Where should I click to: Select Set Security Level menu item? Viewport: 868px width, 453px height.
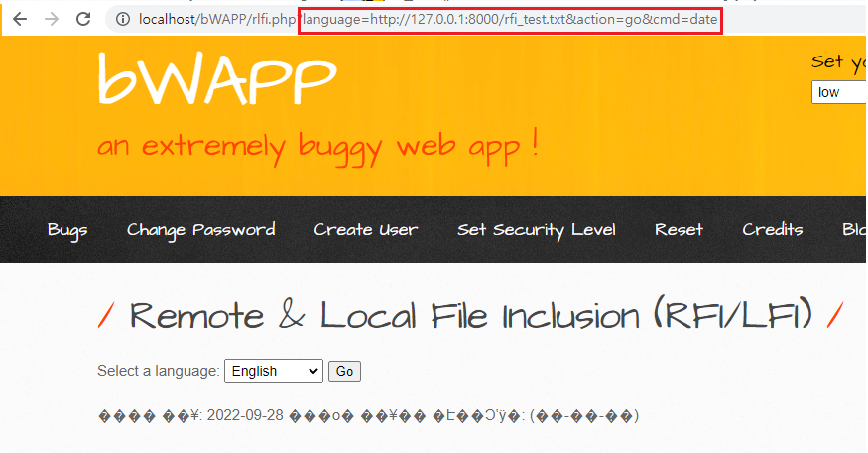coord(537,230)
